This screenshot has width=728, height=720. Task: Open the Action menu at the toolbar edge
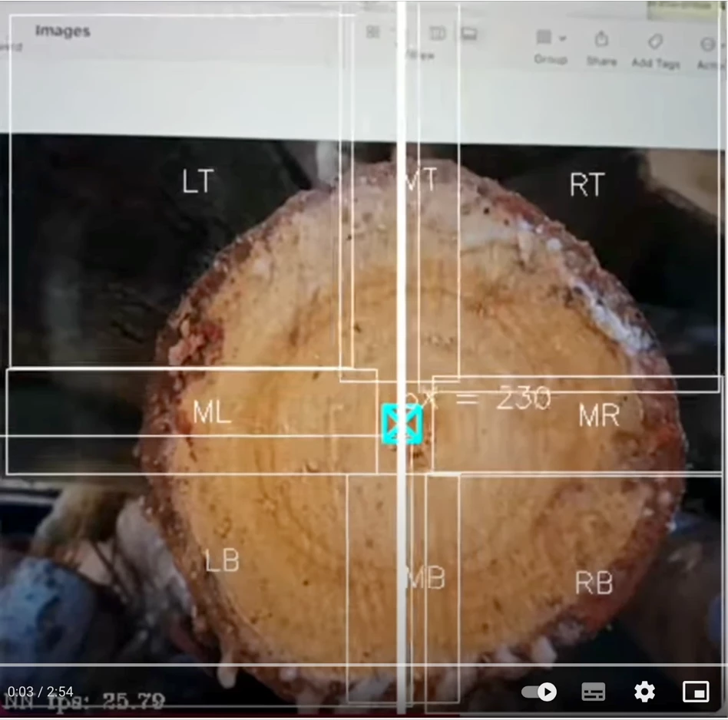tap(708, 45)
